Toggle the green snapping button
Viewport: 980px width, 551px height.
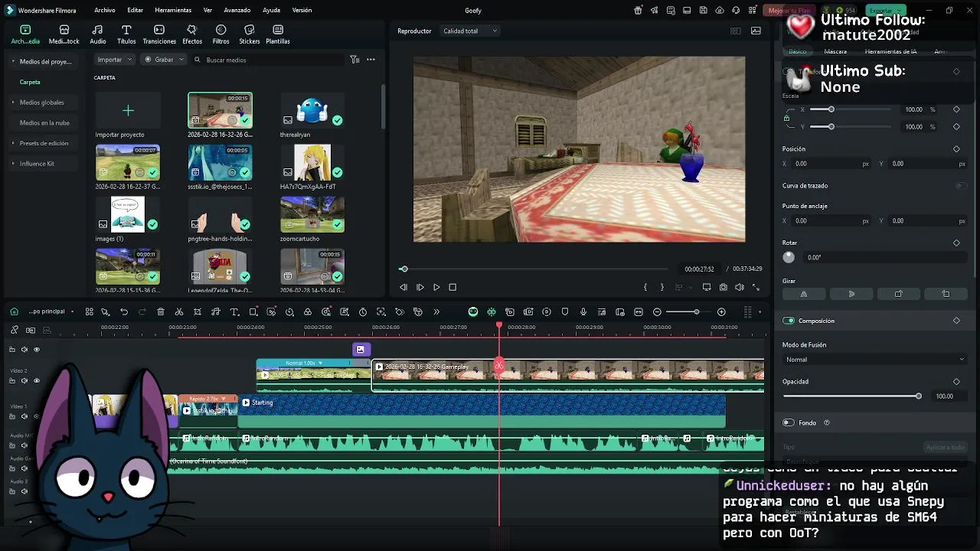pos(492,311)
